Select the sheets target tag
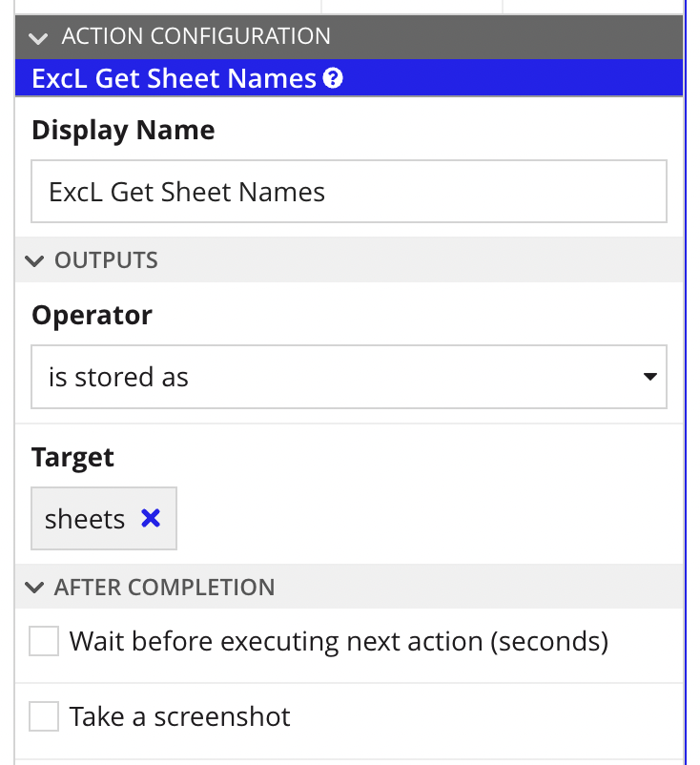Screen dimensions: 700x765 click(x=85, y=519)
